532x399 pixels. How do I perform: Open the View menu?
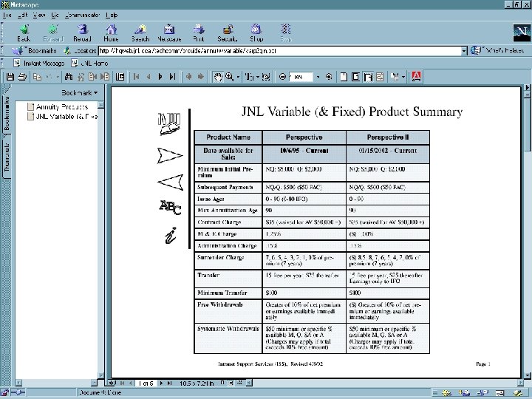[39, 15]
